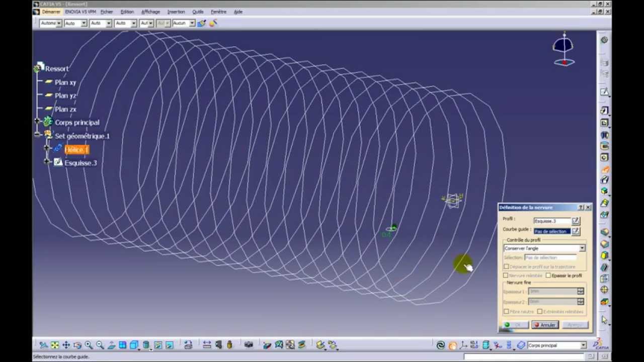Click the paintbrush icon in top toolbar
The width and height of the screenshot is (644, 362).
(x=202, y=23)
